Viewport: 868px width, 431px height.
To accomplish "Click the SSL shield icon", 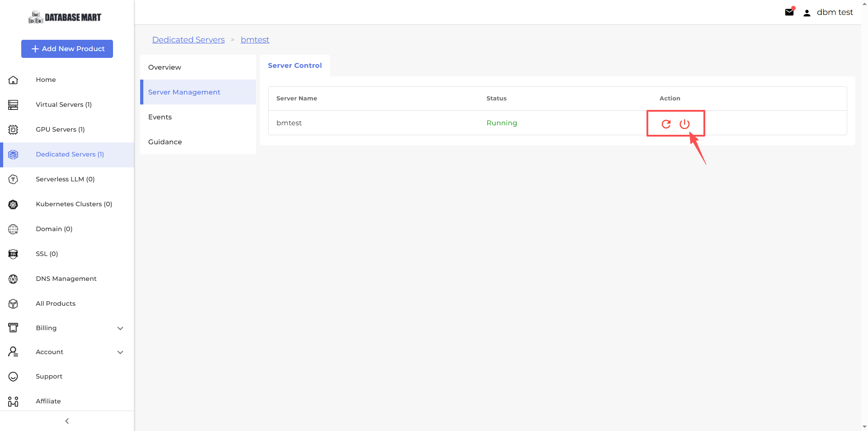I will pos(13,254).
